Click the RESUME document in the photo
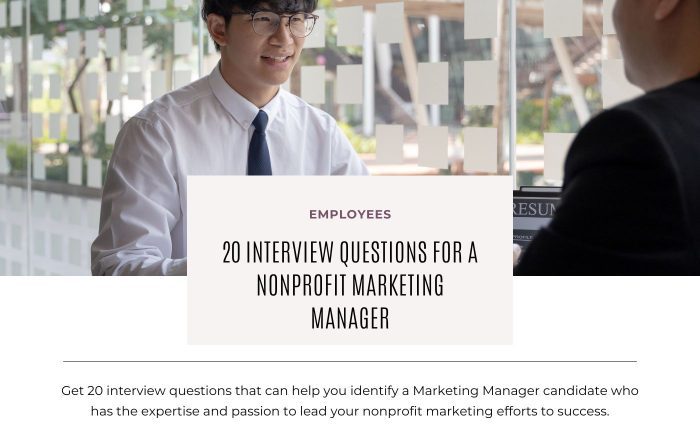The width and height of the screenshot is (700, 441). pos(536,216)
